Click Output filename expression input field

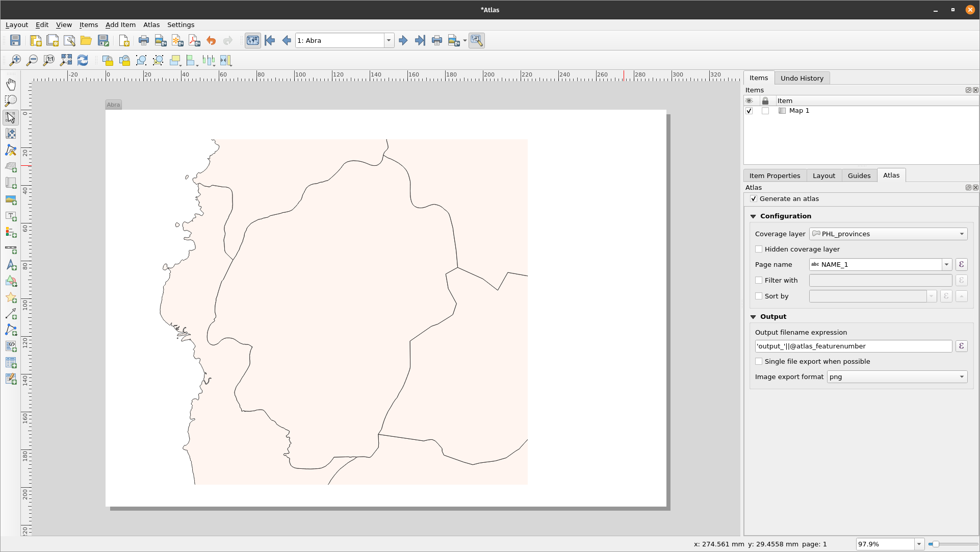[853, 346]
